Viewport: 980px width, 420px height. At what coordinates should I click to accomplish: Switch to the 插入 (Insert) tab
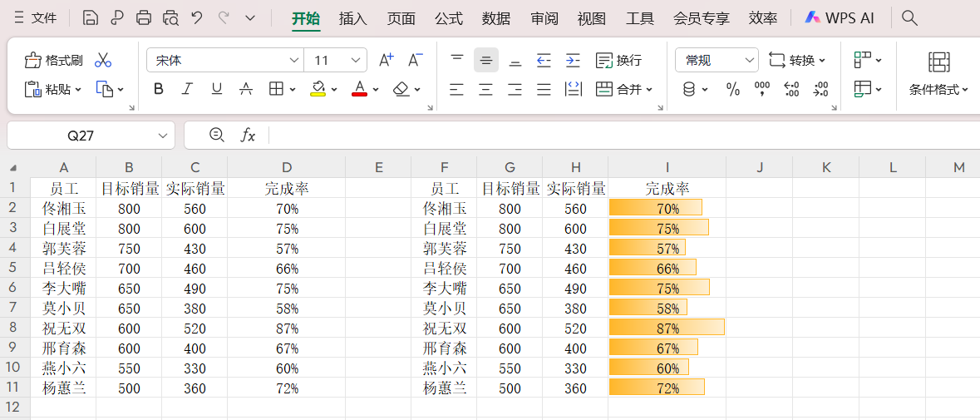click(352, 18)
